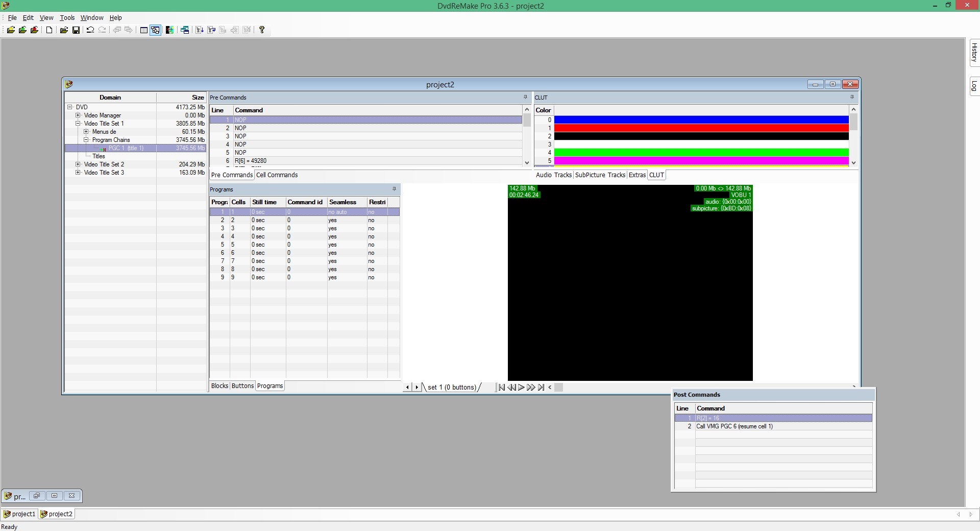Toggle the cascading windows view icon
The height and width of the screenshot is (531, 980).
[156, 30]
